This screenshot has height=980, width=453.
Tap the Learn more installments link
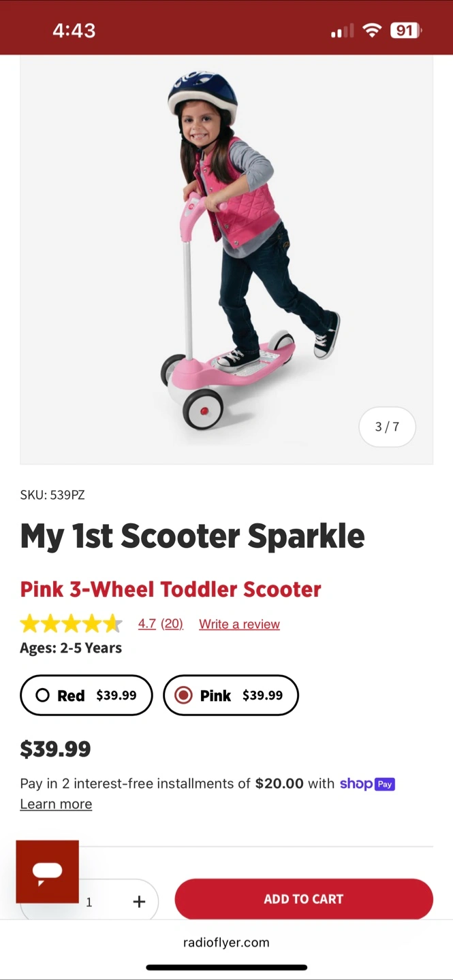click(56, 804)
